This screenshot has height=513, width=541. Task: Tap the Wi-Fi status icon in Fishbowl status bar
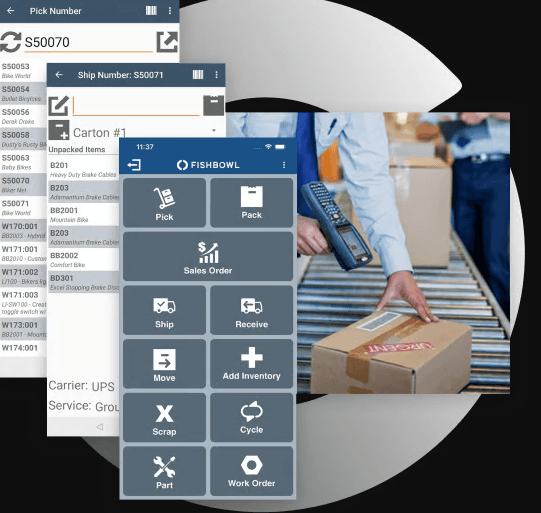click(268, 147)
